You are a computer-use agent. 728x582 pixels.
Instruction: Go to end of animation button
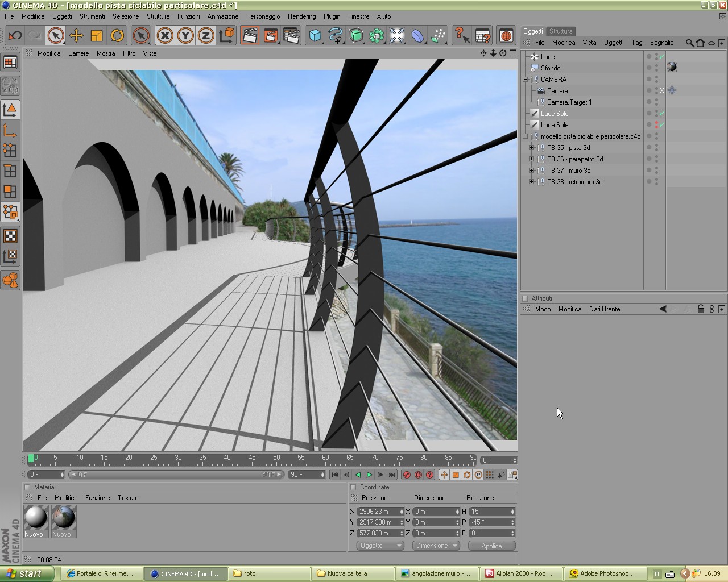click(392, 475)
